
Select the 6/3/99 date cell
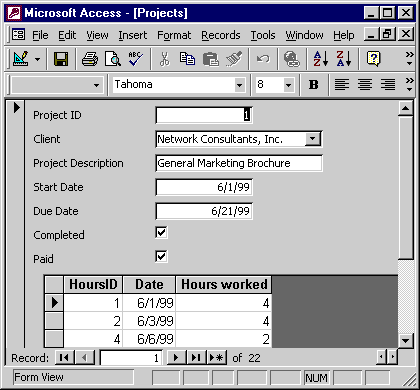click(149, 321)
